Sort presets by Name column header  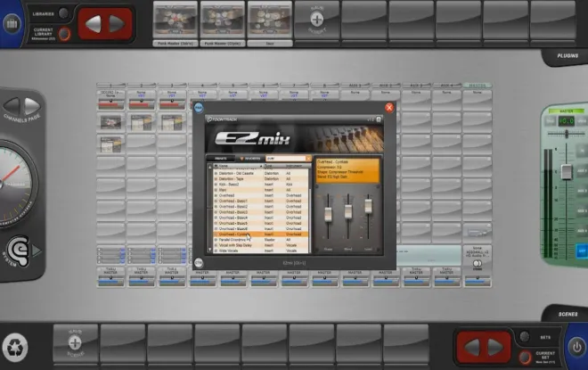point(238,166)
